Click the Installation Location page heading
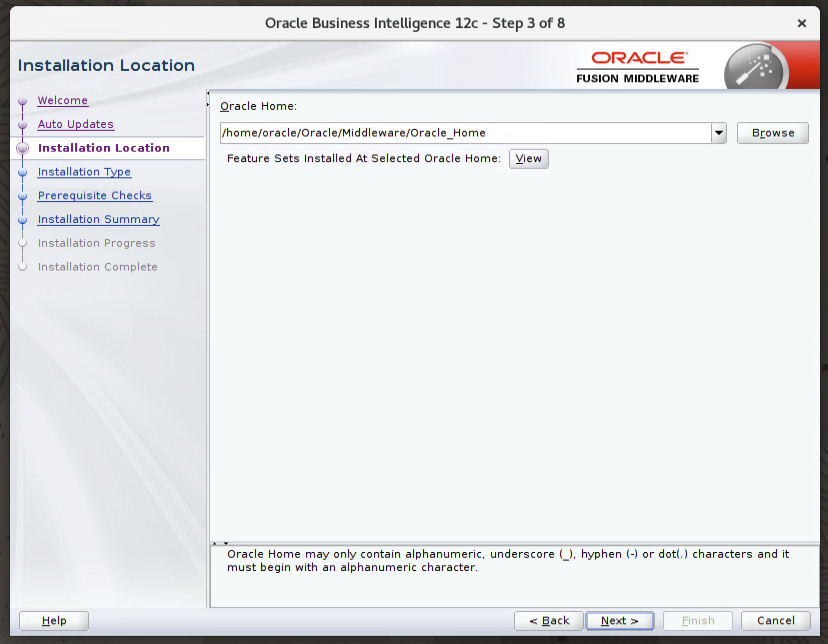Viewport: 828px width, 644px height. (x=106, y=65)
